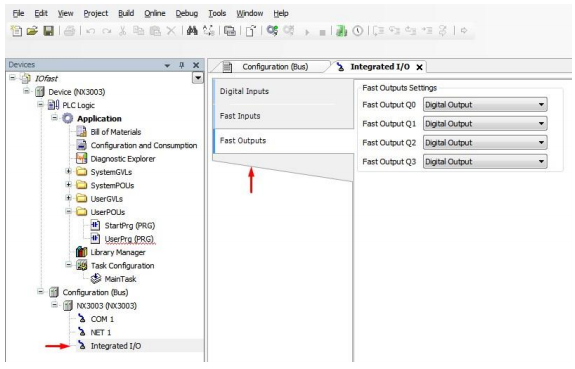Create a new project with toolbar icon
Image resolution: width=575 pixels, height=369 pixels.
16,31
